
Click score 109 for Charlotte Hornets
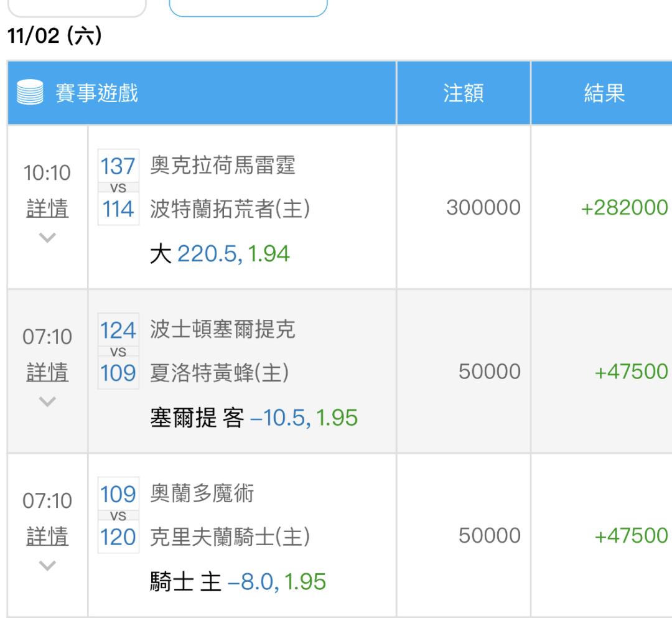[x=118, y=373]
